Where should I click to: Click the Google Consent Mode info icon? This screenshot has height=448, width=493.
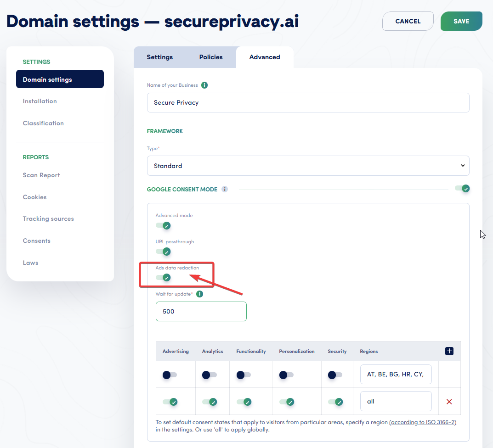coord(225,189)
